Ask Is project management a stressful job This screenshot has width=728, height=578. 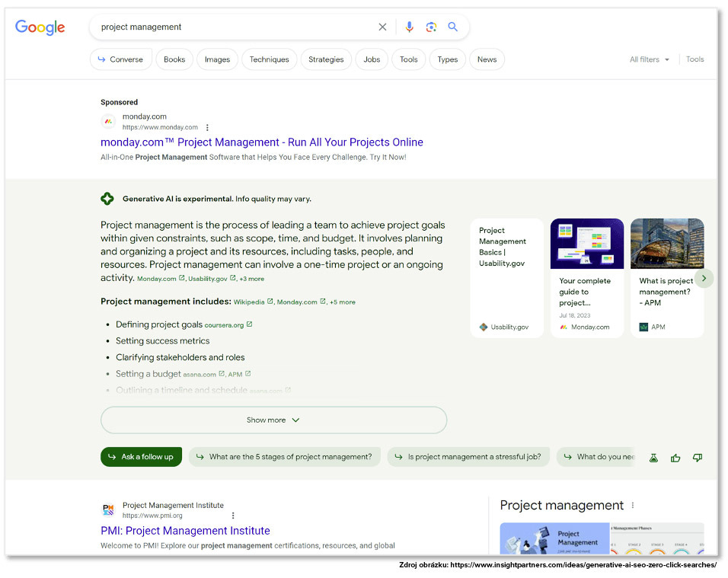[x=468, y=457]
